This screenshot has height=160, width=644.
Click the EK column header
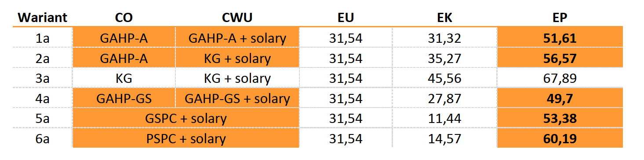[x=444, y=18]
